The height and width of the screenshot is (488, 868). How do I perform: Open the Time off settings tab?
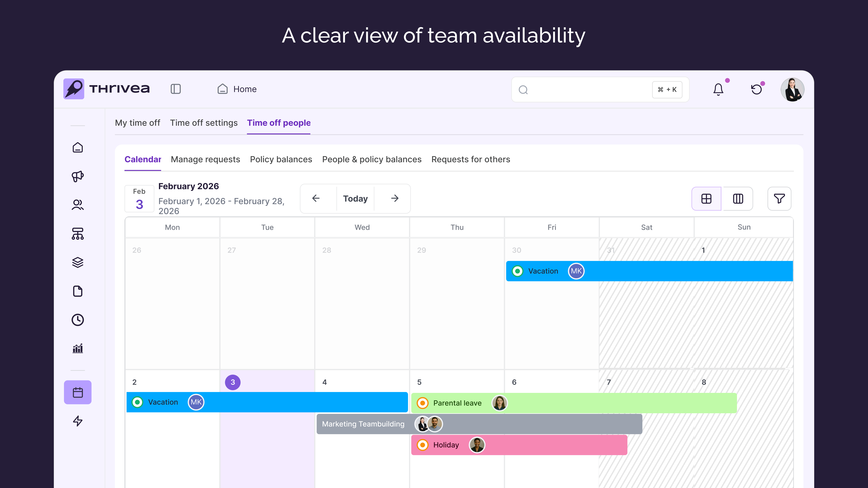(x=203, y=123)
